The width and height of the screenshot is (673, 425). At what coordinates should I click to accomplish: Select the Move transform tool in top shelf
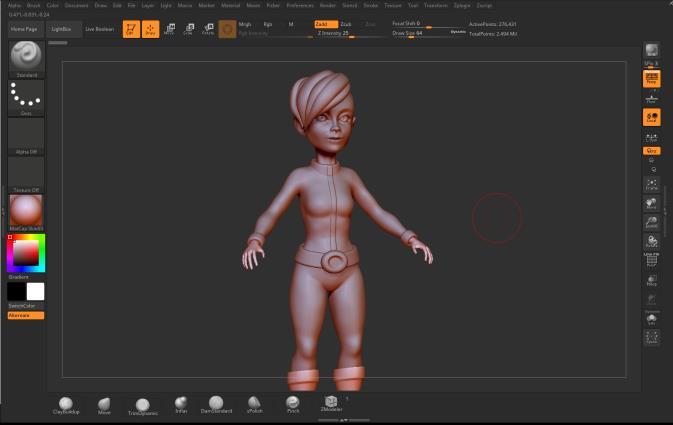coord(170,29)
